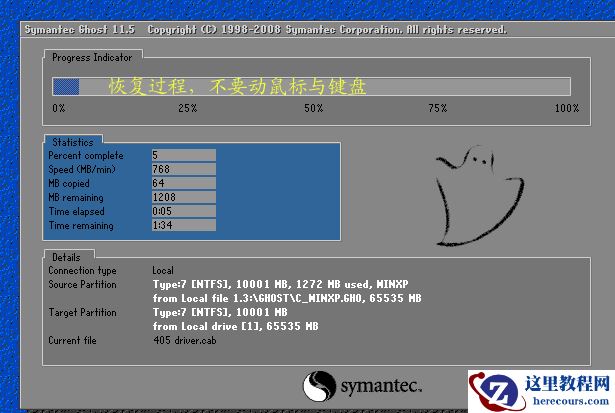Screen dimensions: 615x413
Task: Click the filled part of the progress bar
Action: point(66,86)
